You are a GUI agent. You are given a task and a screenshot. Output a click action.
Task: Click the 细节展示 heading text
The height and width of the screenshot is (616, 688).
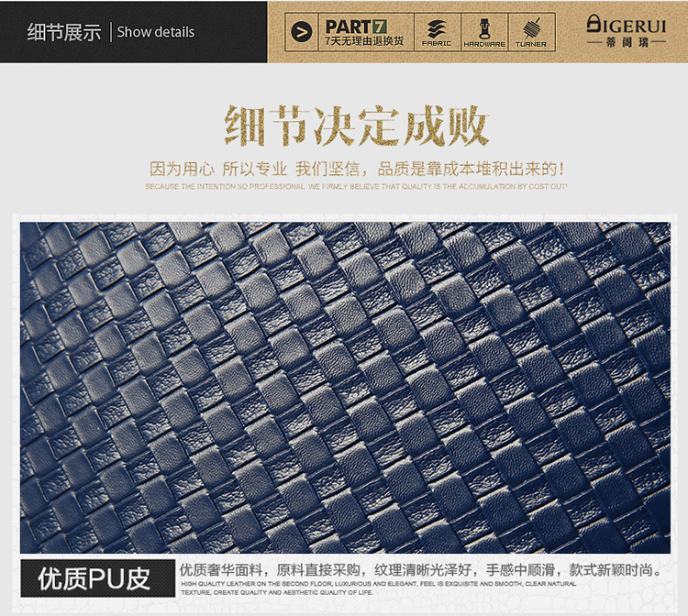tap(64, 32)
